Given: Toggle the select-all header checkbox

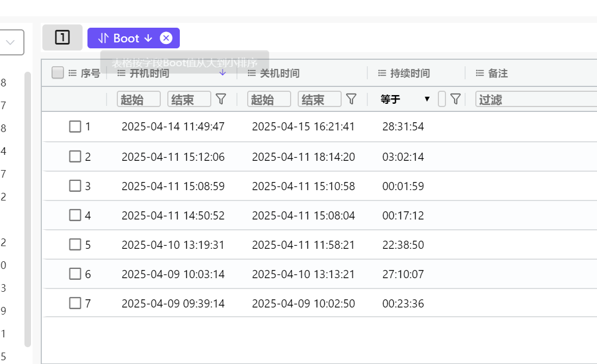Looking at the screenshot, I should [58, 72].
